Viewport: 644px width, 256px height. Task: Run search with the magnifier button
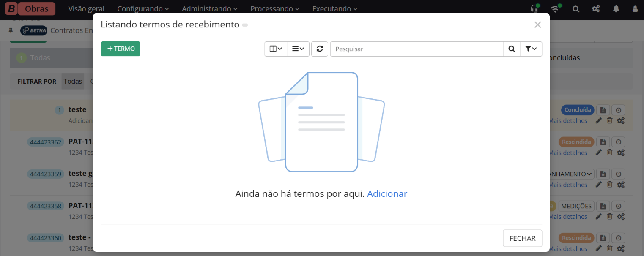(x=512, y=49)
